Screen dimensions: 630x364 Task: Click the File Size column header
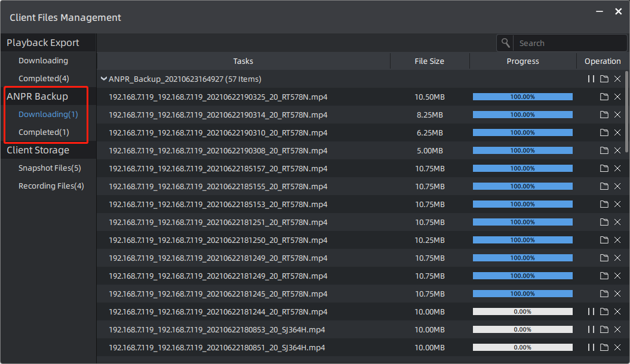(x=429, y=61)
